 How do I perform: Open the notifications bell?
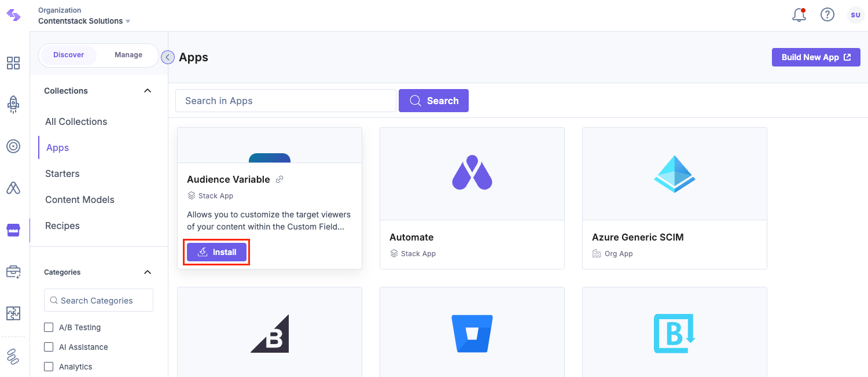[x=799, y=15]
